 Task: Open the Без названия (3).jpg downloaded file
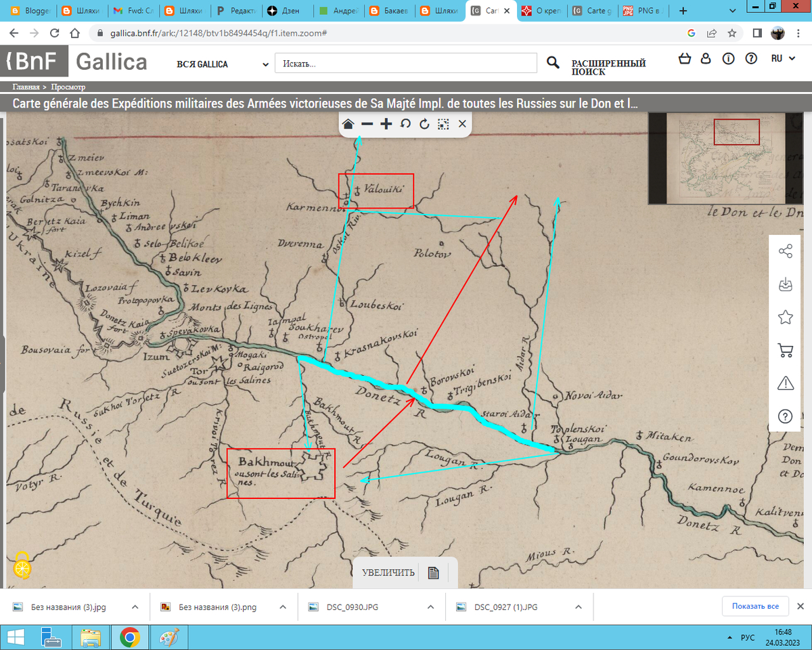(68, 607)
